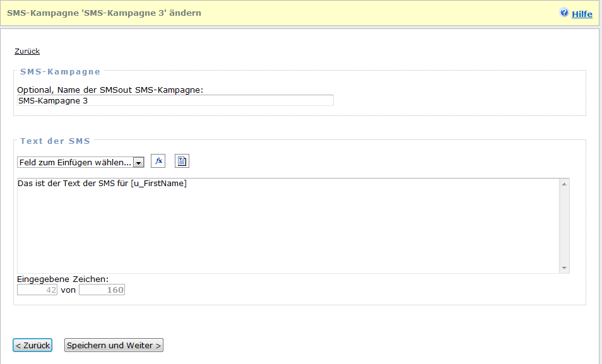Click the text area vertical scrollbar track

point(564,226)
